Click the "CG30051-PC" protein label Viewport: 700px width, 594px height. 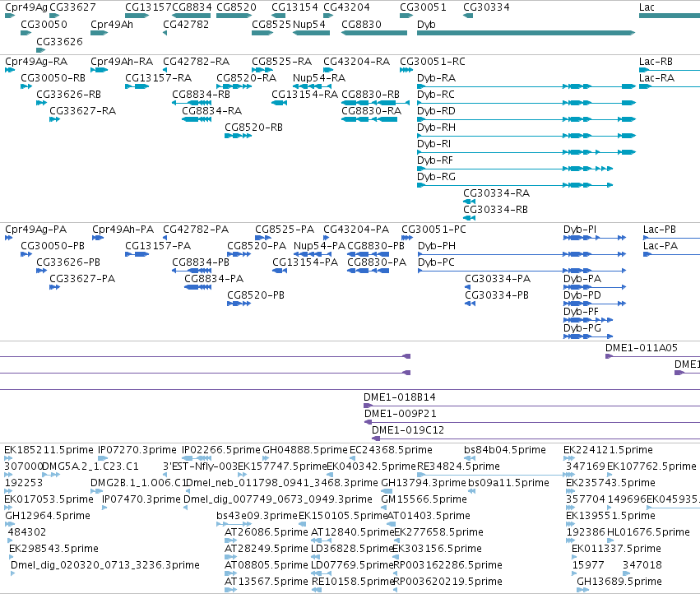(433, 230)
